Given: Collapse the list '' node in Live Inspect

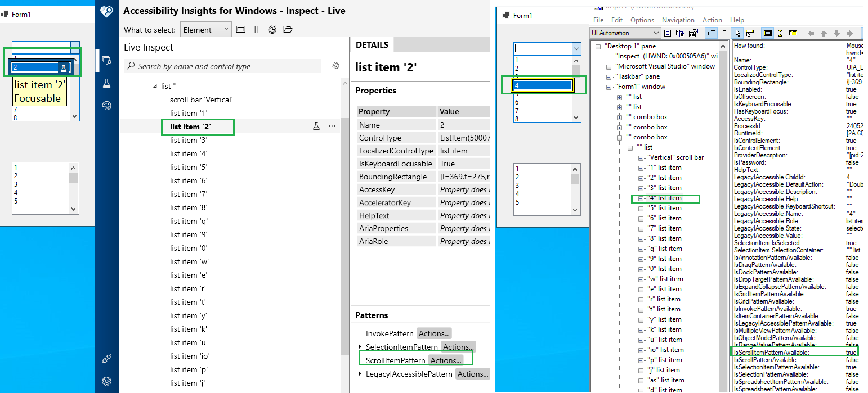Looking at the screenshot, I should [x=155, y=86].
